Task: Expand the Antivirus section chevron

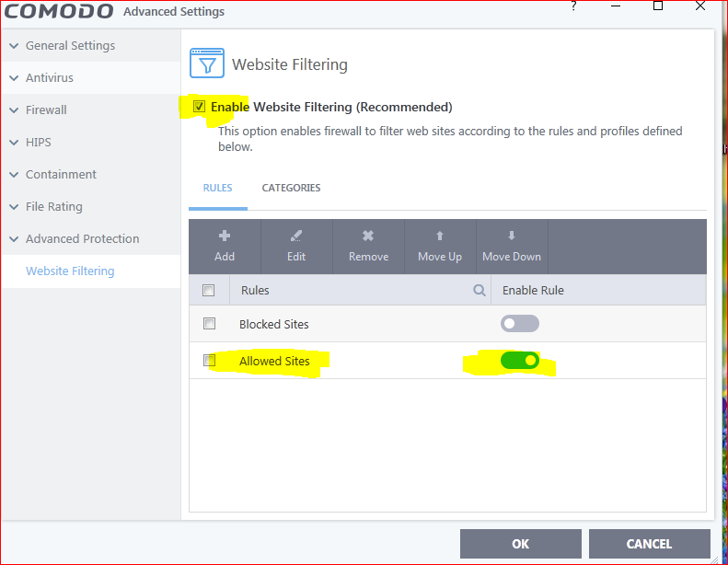Action: pyautogui.click(x=14, y=78)
